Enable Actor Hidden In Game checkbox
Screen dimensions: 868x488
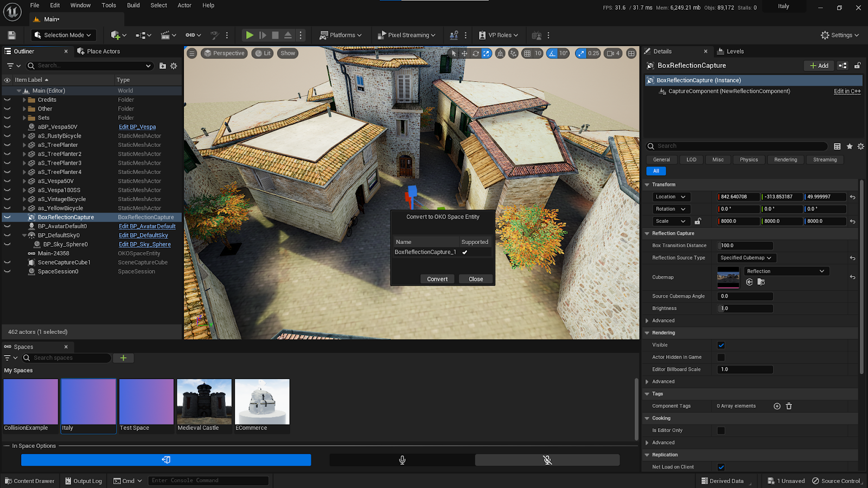pos(721,357)
